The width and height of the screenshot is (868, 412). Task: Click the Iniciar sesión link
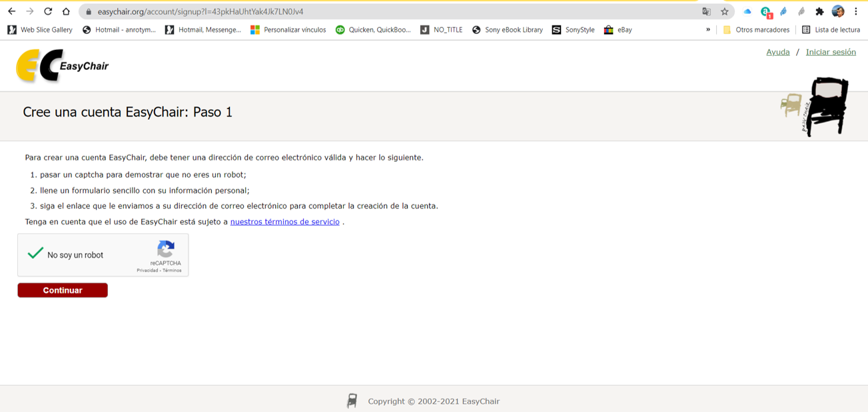pyautogui.click(x=831, y=52)
